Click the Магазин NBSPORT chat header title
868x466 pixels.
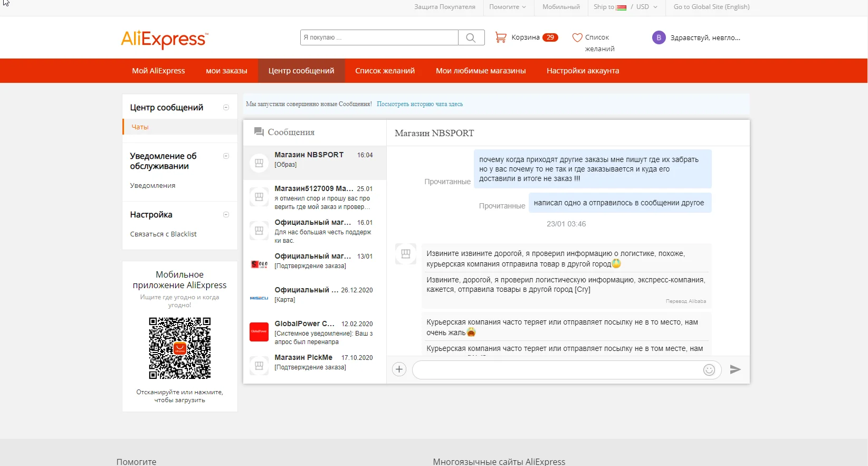[434, 134]
